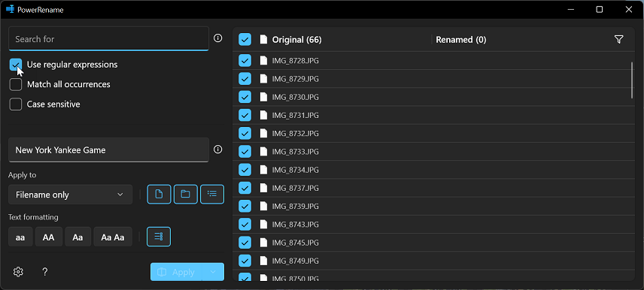Enable Case sensitive checkbox
This screenshot has height=290, width=644.
coord(16,104)
